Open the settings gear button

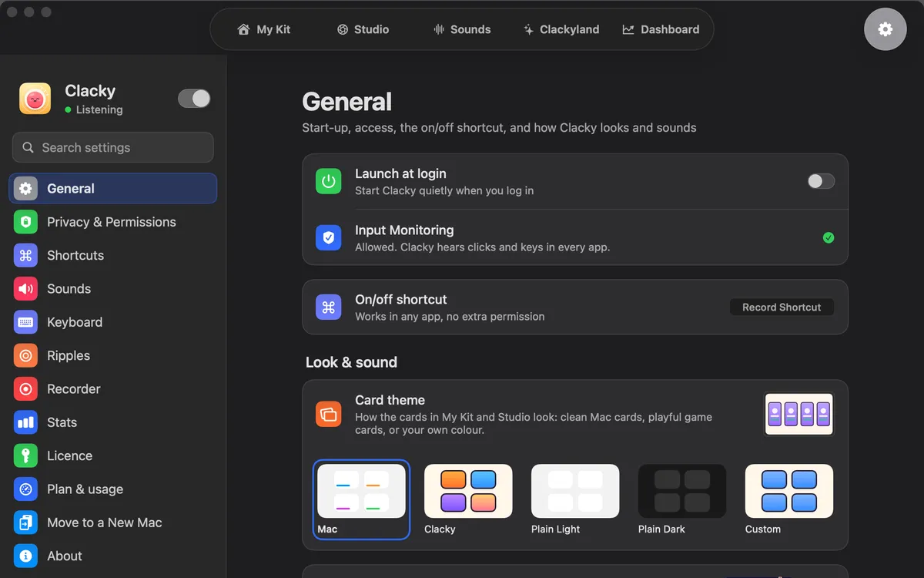[885, 29]
